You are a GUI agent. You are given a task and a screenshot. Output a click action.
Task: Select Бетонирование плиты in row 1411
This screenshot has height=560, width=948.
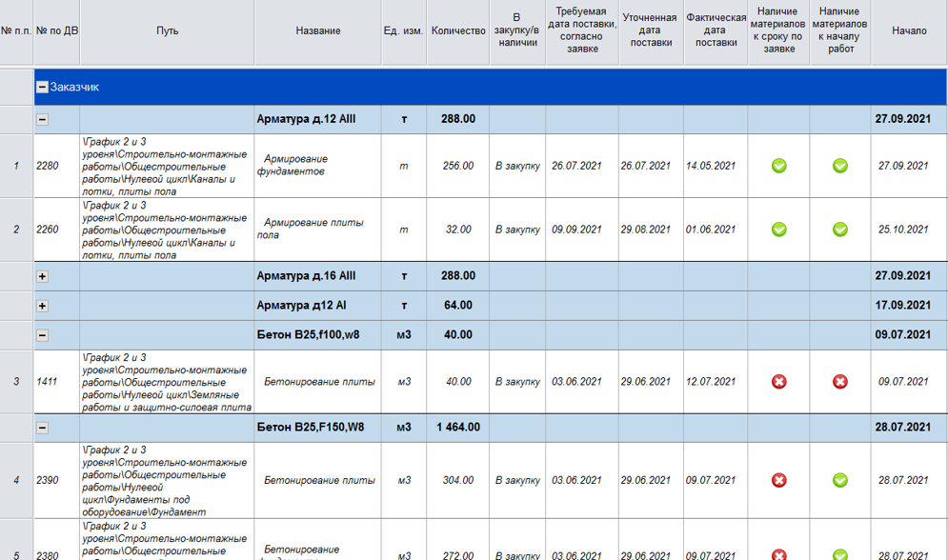tap(319, 382)
